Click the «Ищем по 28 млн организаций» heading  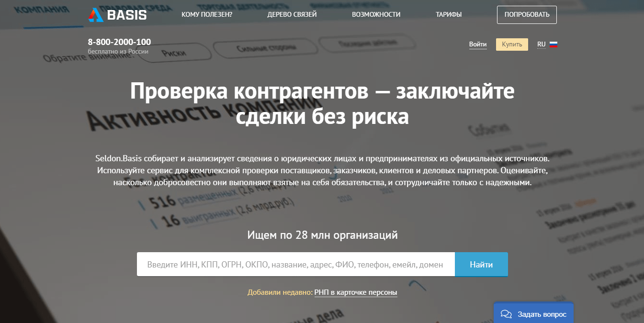pos(322,235)
